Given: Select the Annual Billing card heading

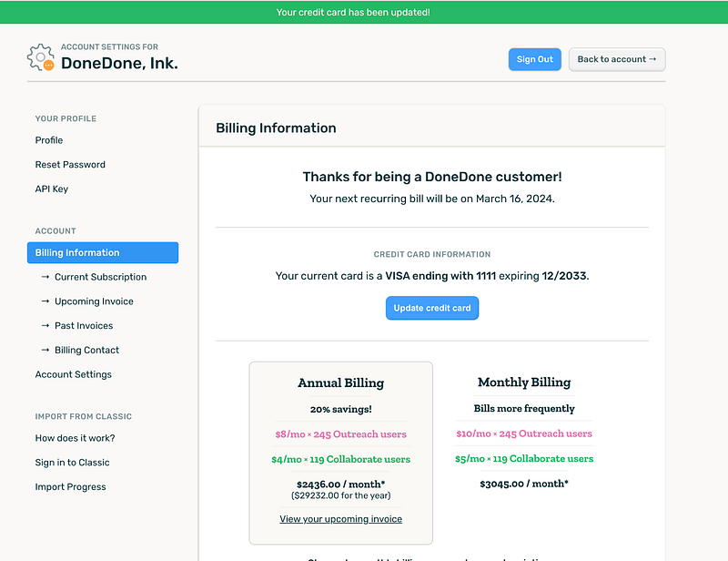Looking at the screenshot, I should click(340, 383).
